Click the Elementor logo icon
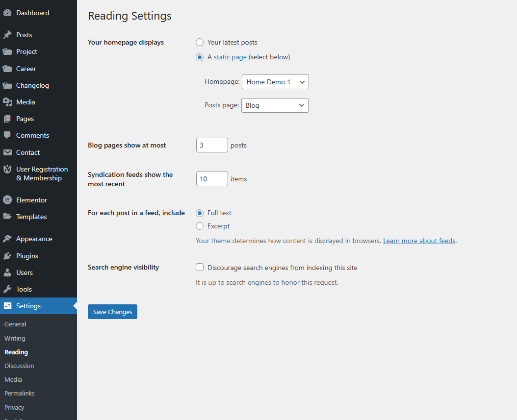The width and height of the screenshot is (517, 420). coord(7,200)
